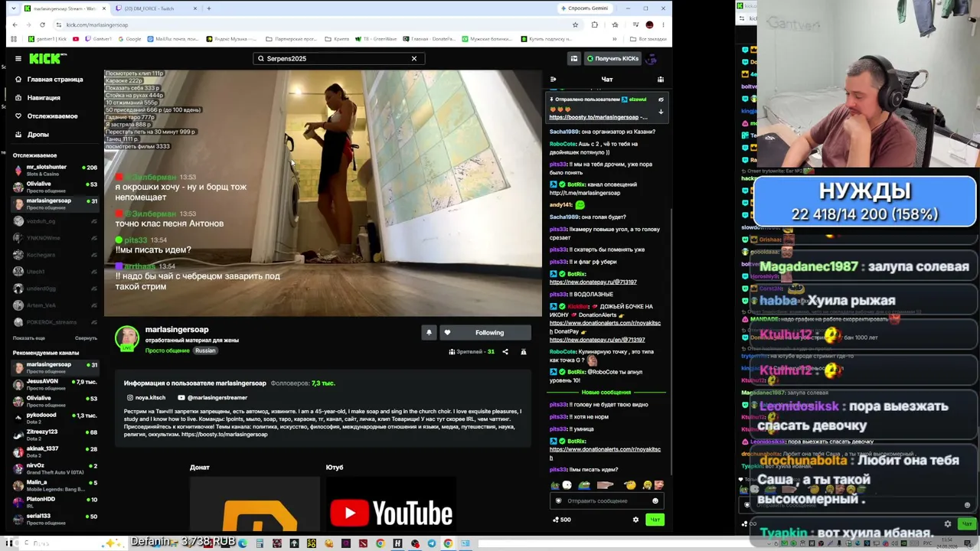The width and height of the screenshot is (980, 551).
Task: Open recommended channel akinak_1337
Action: [x=55, y=452]
